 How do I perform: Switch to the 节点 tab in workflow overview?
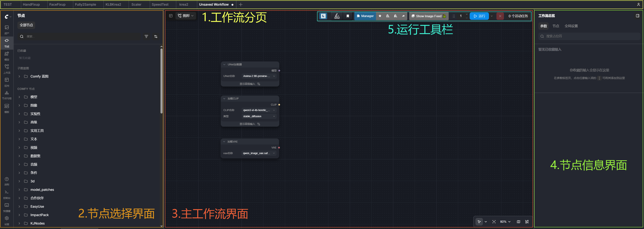click(555, 26)
